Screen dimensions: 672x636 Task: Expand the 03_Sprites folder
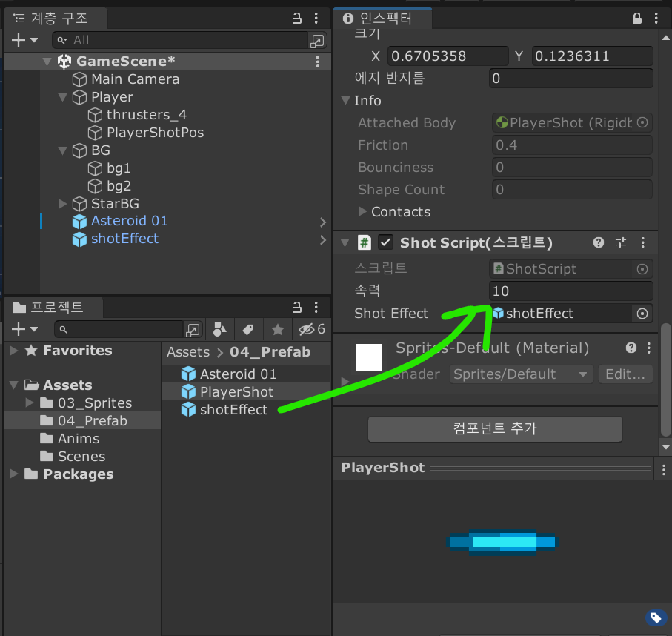(29, 403)
